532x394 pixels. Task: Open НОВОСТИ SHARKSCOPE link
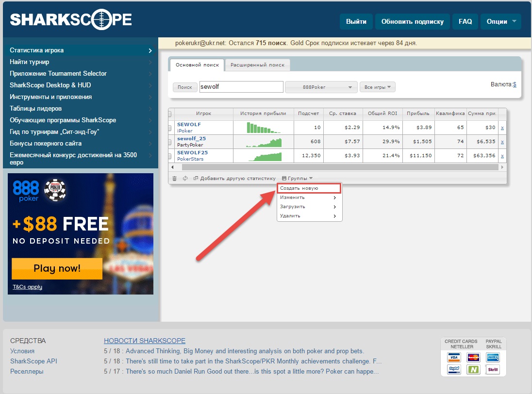pos(145,341)
